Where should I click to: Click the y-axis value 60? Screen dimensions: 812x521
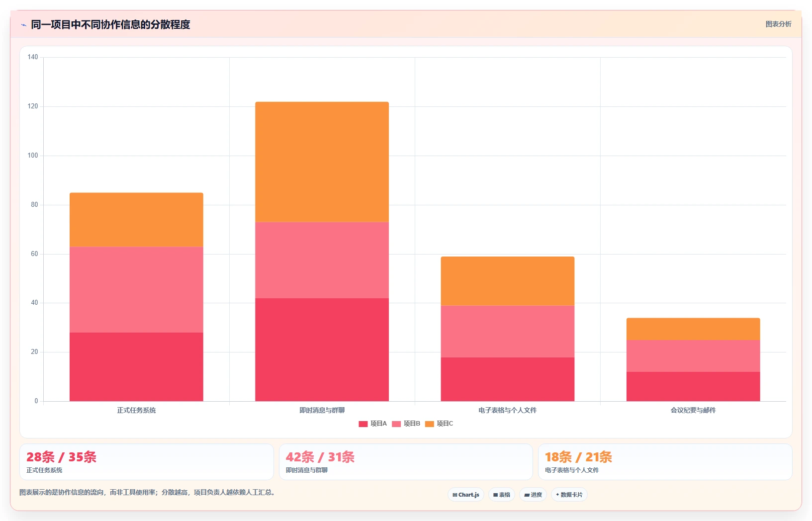[34, 254]
